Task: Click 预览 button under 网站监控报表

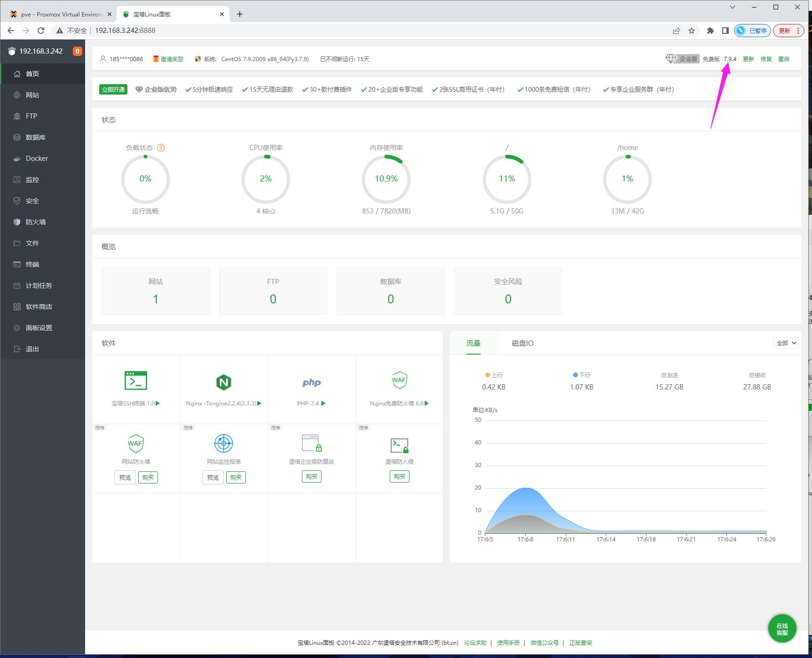Action: click(213, 477)
